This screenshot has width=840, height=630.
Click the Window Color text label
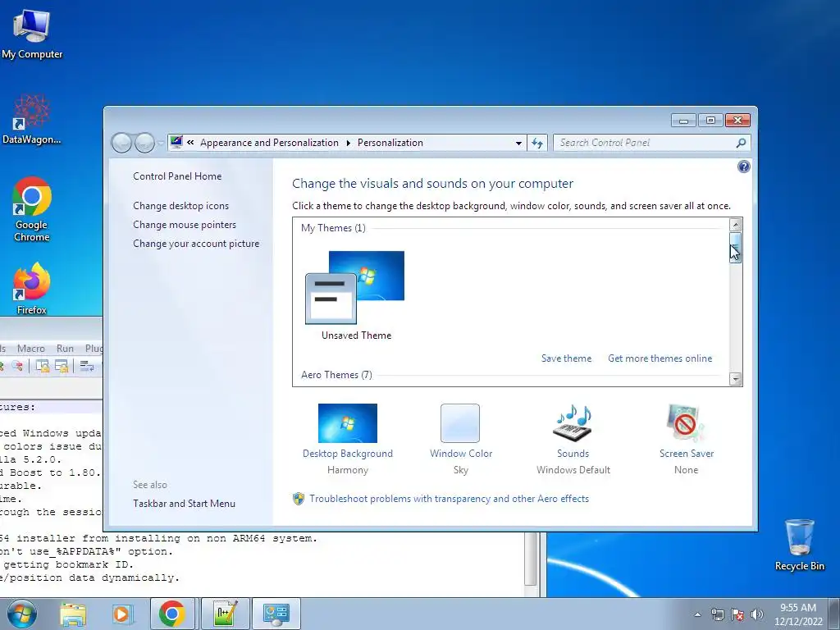coord(461,453)
